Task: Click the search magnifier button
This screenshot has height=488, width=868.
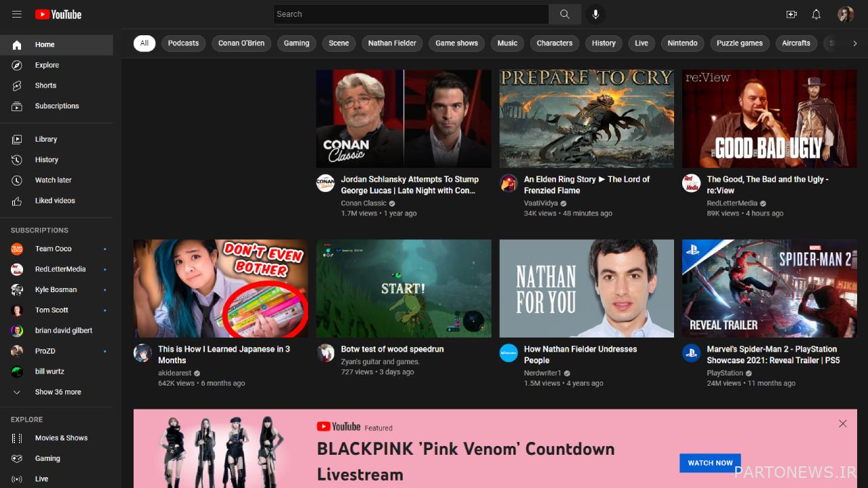Action: (x=565, y=14)
